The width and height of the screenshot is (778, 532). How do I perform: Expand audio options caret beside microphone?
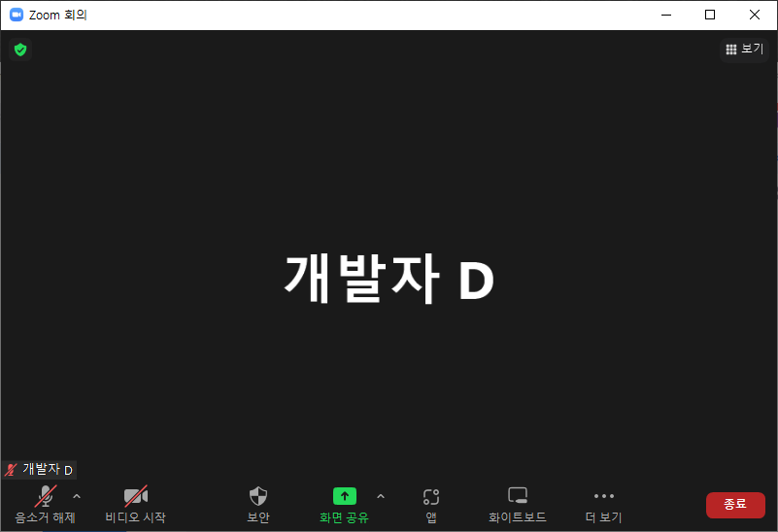77,496
